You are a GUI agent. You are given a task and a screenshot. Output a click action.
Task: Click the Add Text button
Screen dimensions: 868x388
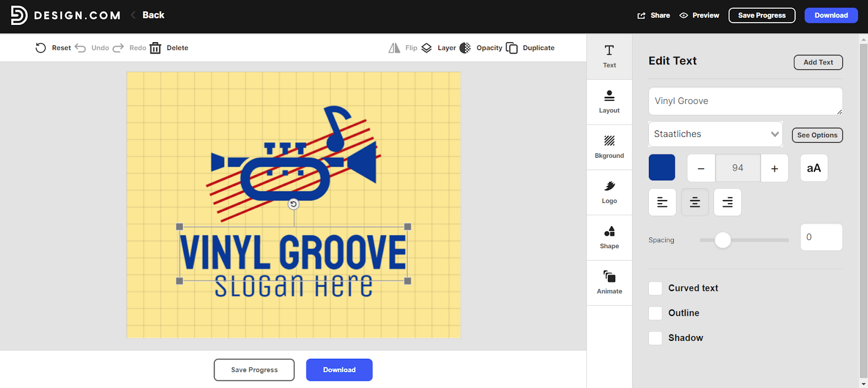[818, 62]
